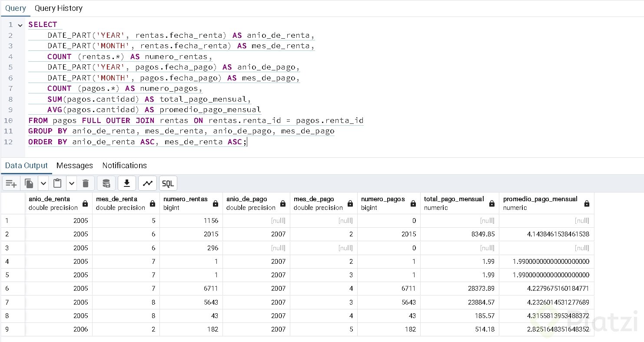
Task: Click the lock icon on promedio_pago_mensual column
Action: [587, 203]
